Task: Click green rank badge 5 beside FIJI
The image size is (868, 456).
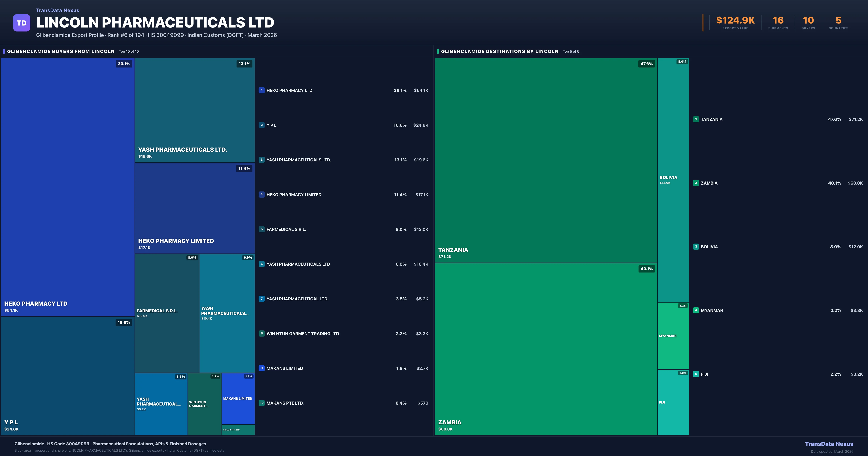Action: pos(696,374)
